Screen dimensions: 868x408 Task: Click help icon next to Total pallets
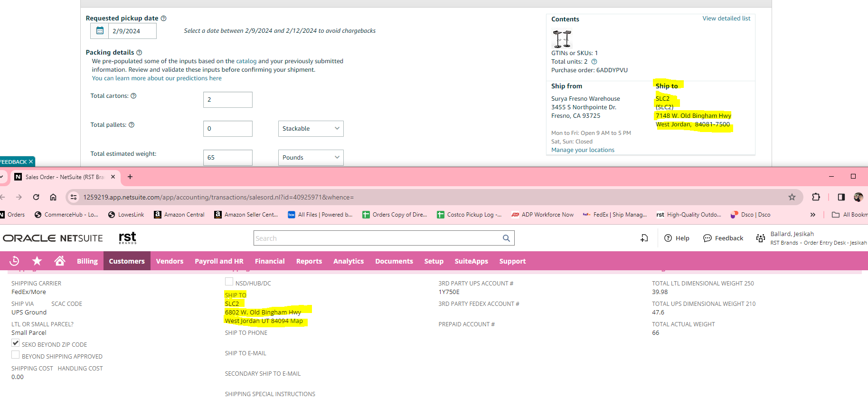(x=132, y=125)
